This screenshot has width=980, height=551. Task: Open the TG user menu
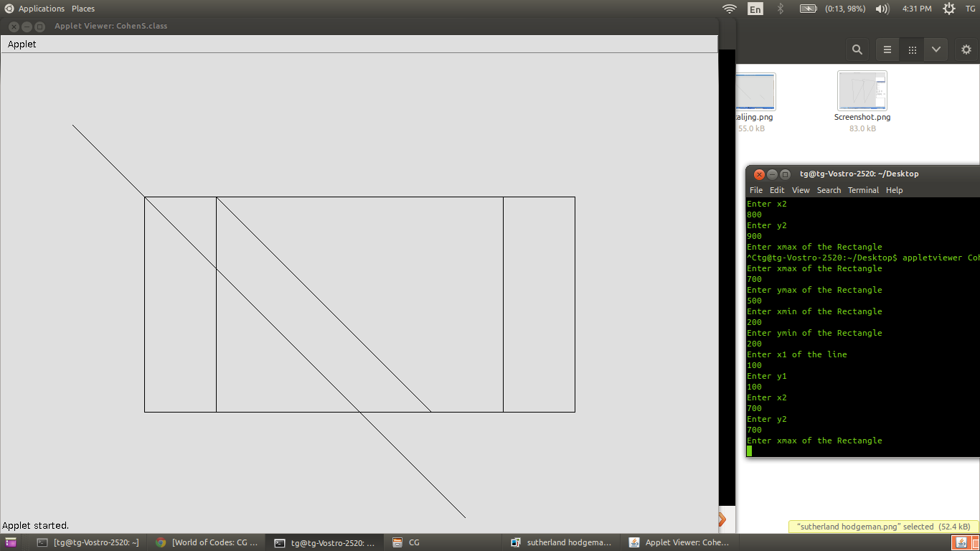(x=970, y=9)
